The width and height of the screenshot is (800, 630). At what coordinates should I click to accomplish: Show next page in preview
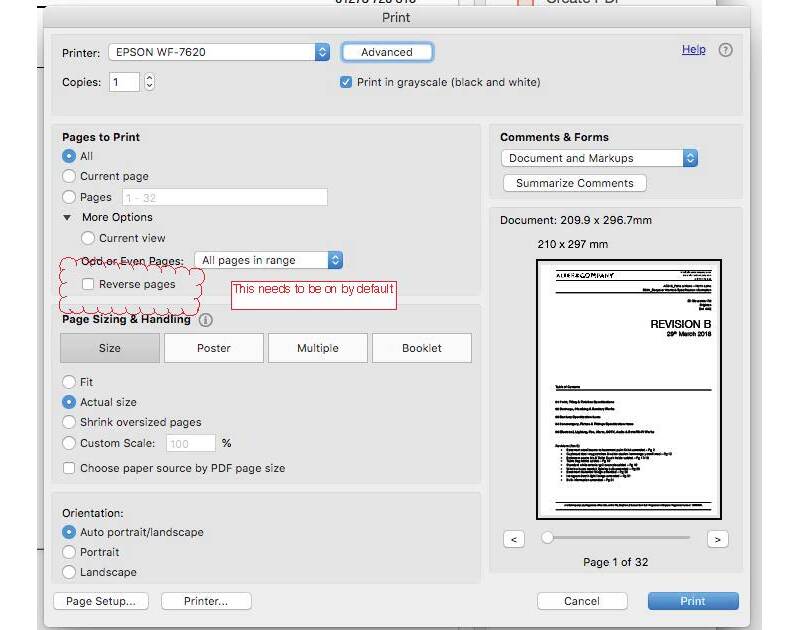(718, 539)
